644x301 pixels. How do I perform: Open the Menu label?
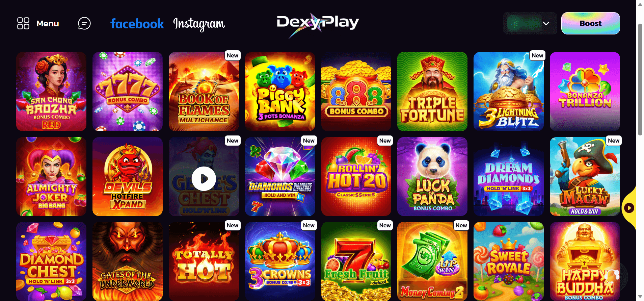point(48,24)
